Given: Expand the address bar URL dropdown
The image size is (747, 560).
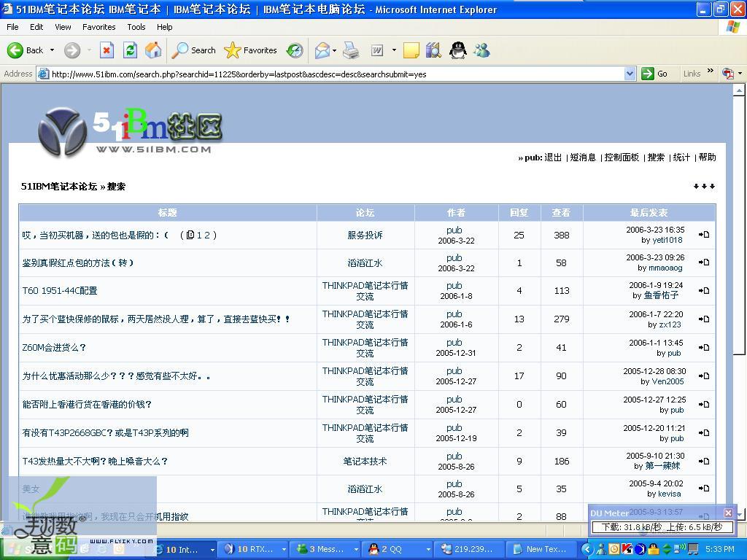Looking at the screenshot, I should [x=630, y=74].
